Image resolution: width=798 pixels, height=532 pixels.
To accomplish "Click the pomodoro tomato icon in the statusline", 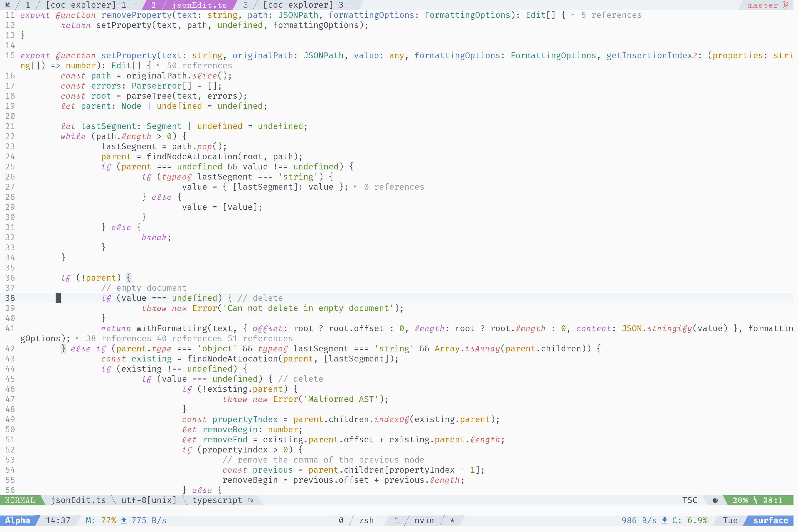I will (715, 500).
